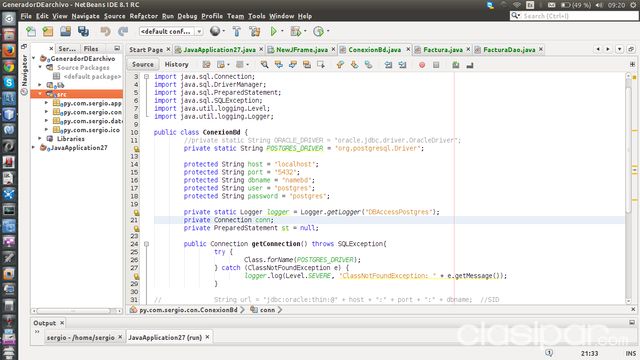The image size is (640, 360).
Task: Open the Services panel tab
Action: (67, 49)
